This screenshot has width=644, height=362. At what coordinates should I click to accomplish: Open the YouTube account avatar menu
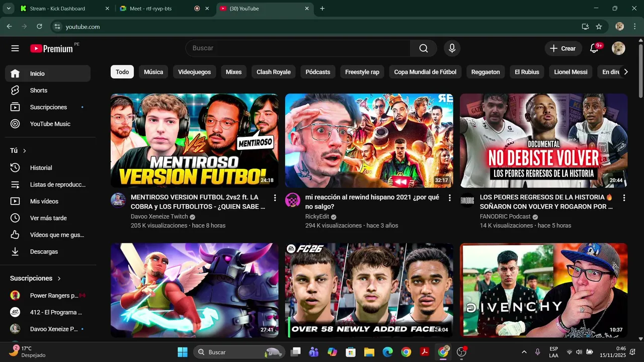618,48
